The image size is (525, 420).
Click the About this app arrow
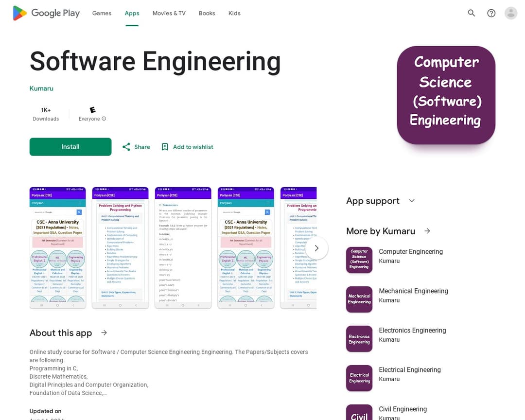pyautogui.click(x=104, y=332)
